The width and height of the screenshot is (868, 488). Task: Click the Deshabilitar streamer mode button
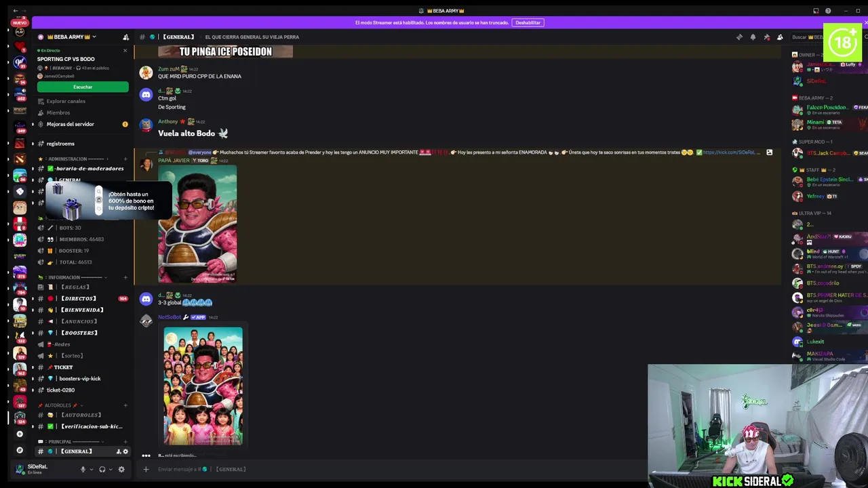coord(528,22)
